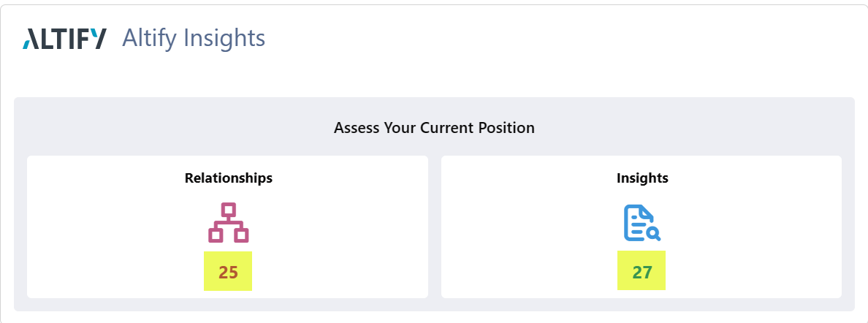Select the Altify Insights title text
This screenshot has width=868, height=323.
194,38
